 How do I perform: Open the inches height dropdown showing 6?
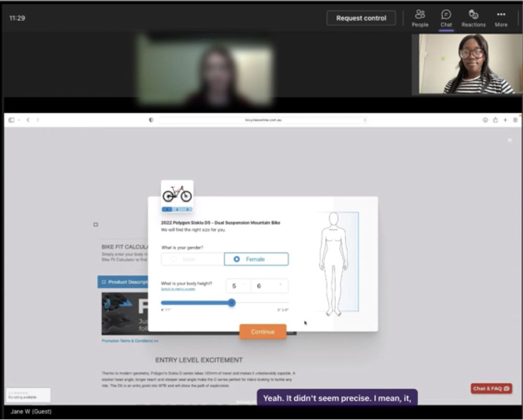269,286
